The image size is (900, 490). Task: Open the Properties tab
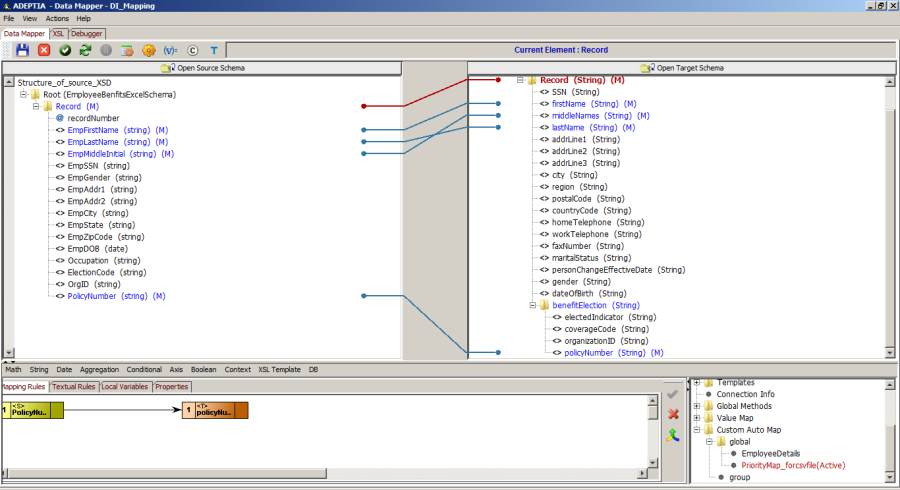tap(172, 387)
